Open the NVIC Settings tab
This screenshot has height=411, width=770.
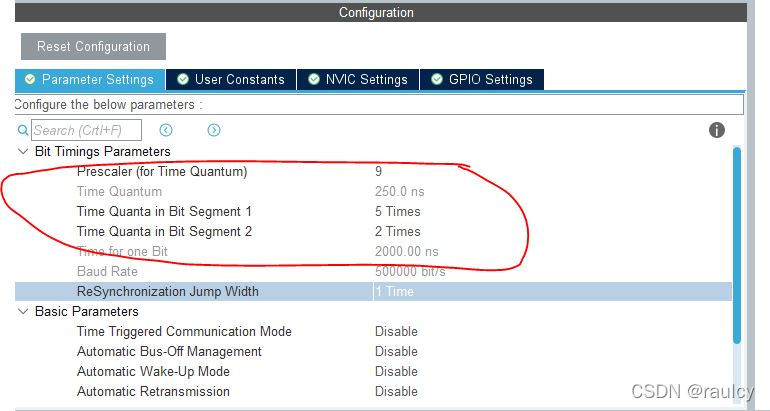click(x=358, y=80)
